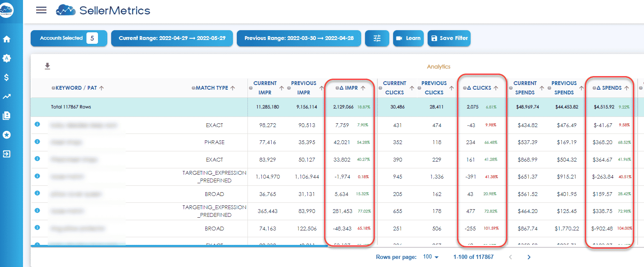Image resolution: width=644 pixels, height=267 pixels.
Task: Open the Rows per page dropdown
Action: coord(430,257)
